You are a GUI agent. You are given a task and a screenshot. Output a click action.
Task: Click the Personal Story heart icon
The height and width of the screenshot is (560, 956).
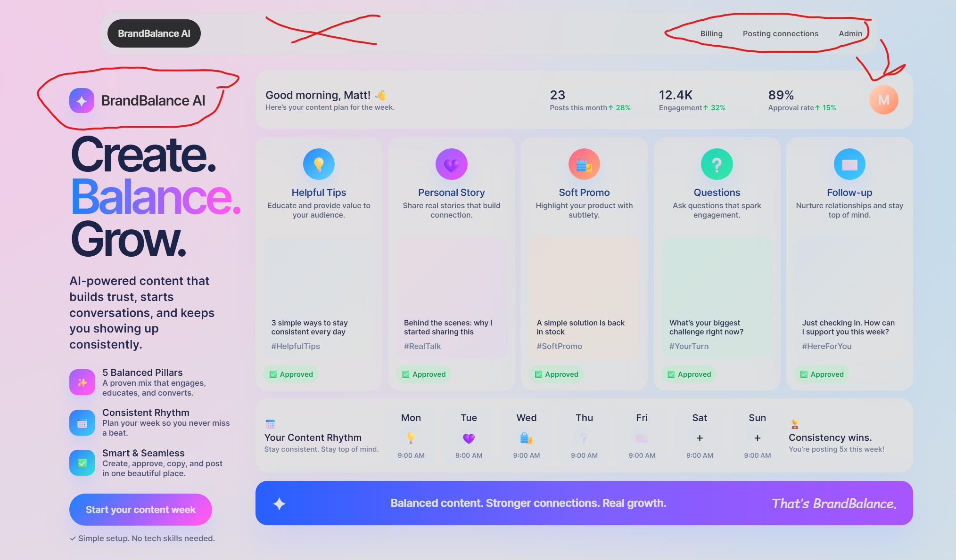pos(451,164)
